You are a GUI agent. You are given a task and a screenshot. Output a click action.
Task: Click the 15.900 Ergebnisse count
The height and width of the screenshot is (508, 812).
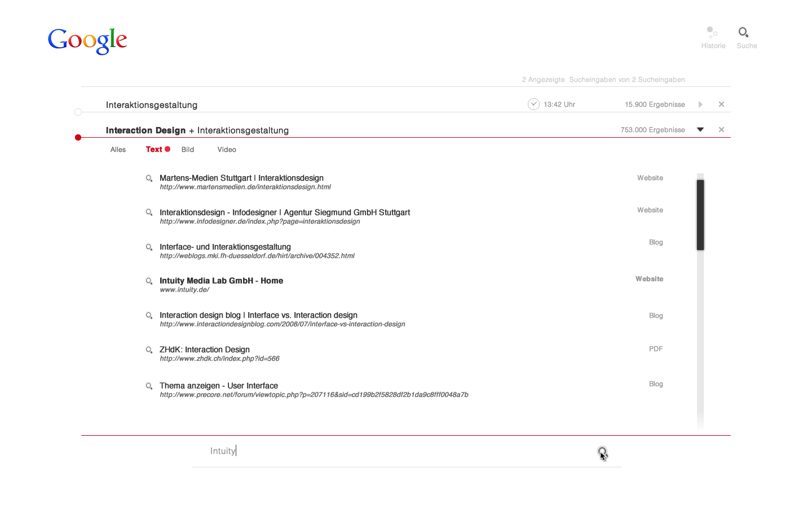tap(655, 104)
